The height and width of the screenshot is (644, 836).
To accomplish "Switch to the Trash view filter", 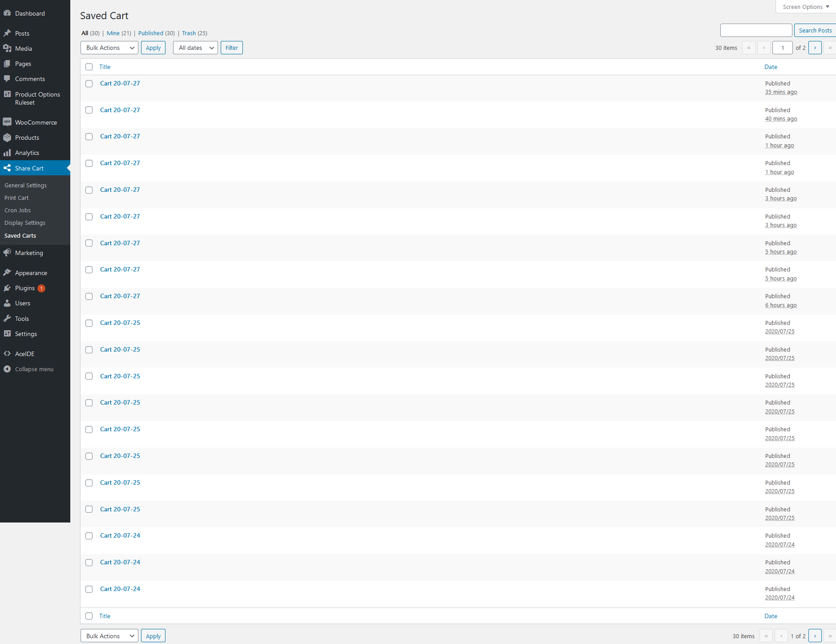I will (189, 33).
